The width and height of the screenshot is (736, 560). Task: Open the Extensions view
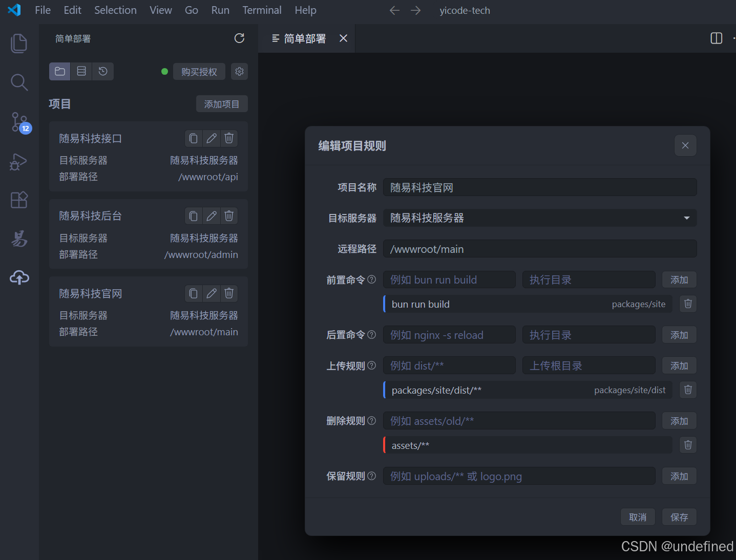point(19,200)
